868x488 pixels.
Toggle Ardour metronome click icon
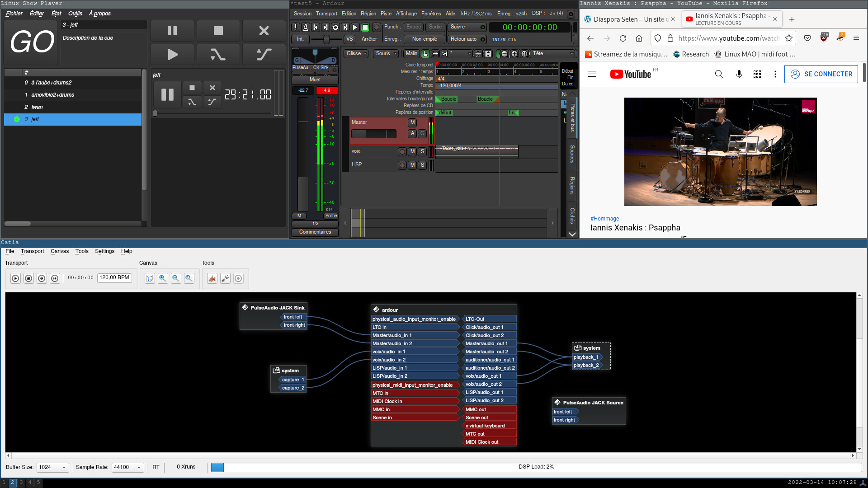click(x=306, y=28)
